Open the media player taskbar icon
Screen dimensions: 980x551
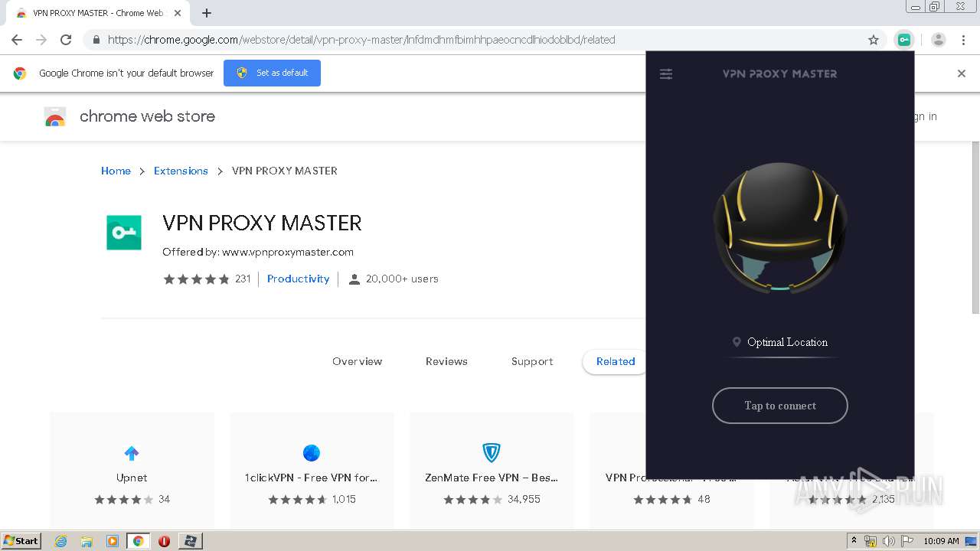[x=113, y=541]
